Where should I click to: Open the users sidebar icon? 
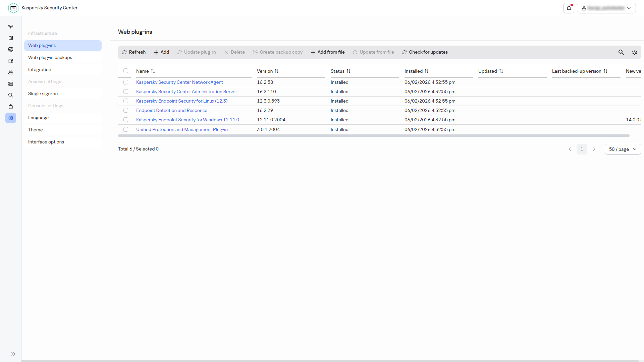tap(11, 72)
